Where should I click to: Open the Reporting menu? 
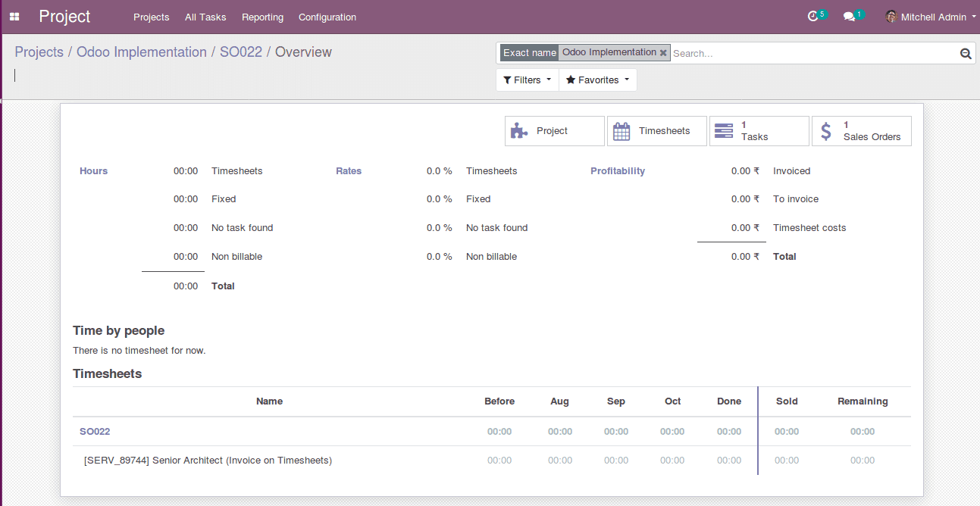pyautogui.click(x=262, y=17)
